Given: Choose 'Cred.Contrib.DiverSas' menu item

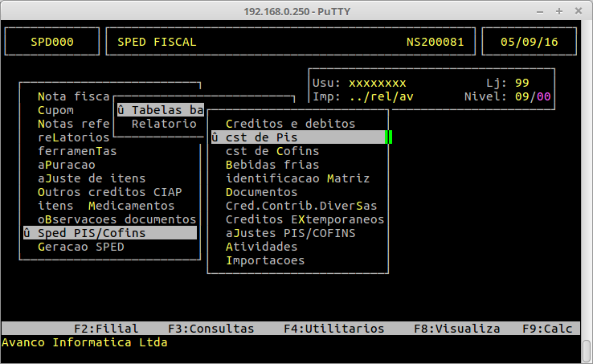Looking at the screenshot, I should (301, 206).
